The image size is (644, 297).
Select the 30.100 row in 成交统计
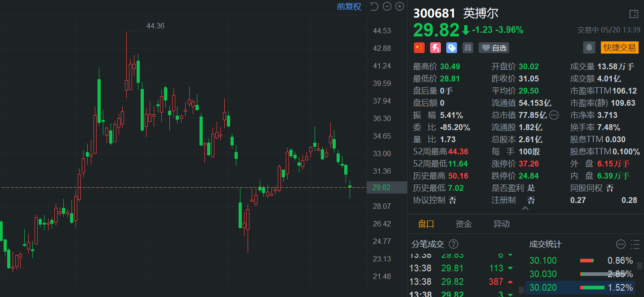point(580,261)
